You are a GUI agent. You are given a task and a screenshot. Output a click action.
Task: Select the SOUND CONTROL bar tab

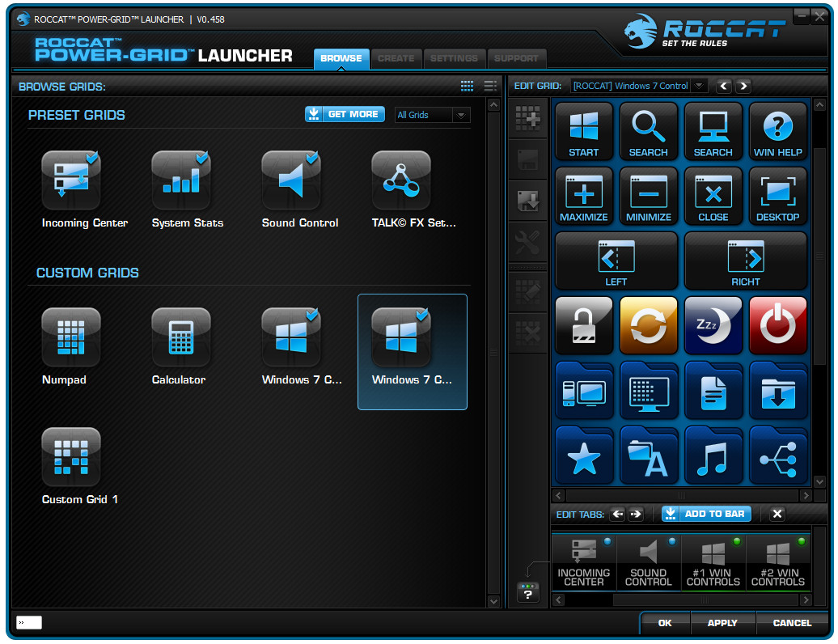[x=648, y=563]
